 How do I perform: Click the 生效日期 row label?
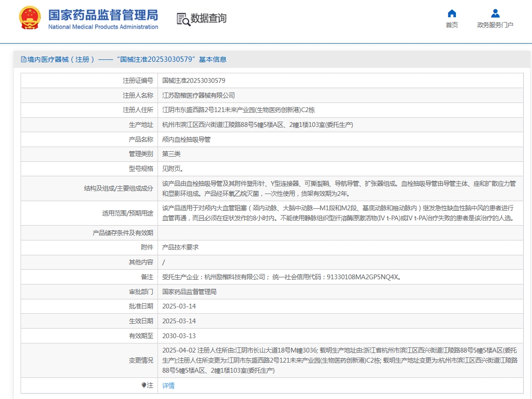coord(141,321)
